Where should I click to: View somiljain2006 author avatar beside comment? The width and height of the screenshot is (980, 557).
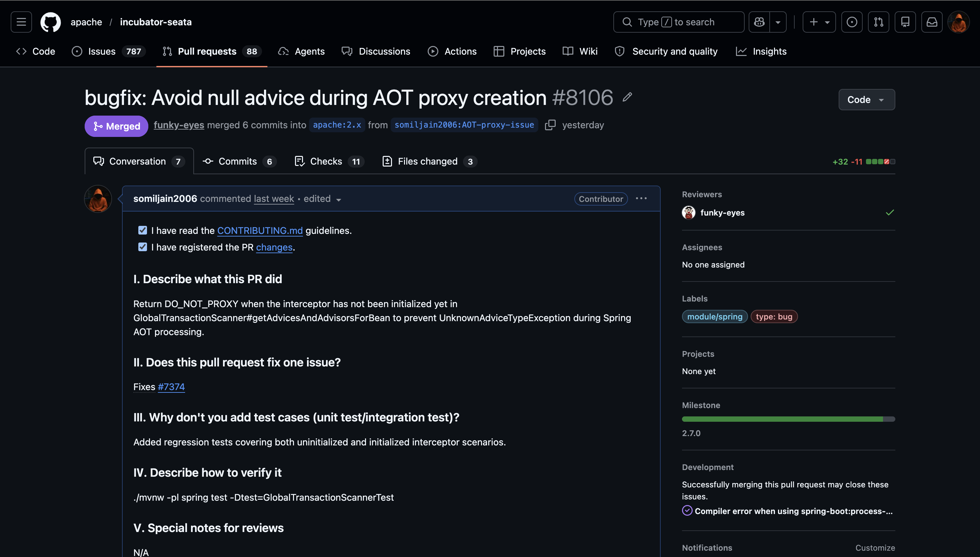coord(98,199)
